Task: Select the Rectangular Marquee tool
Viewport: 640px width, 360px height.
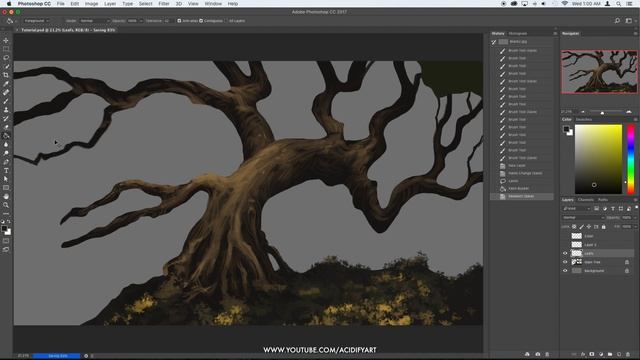Action: (x=6, y=49)
